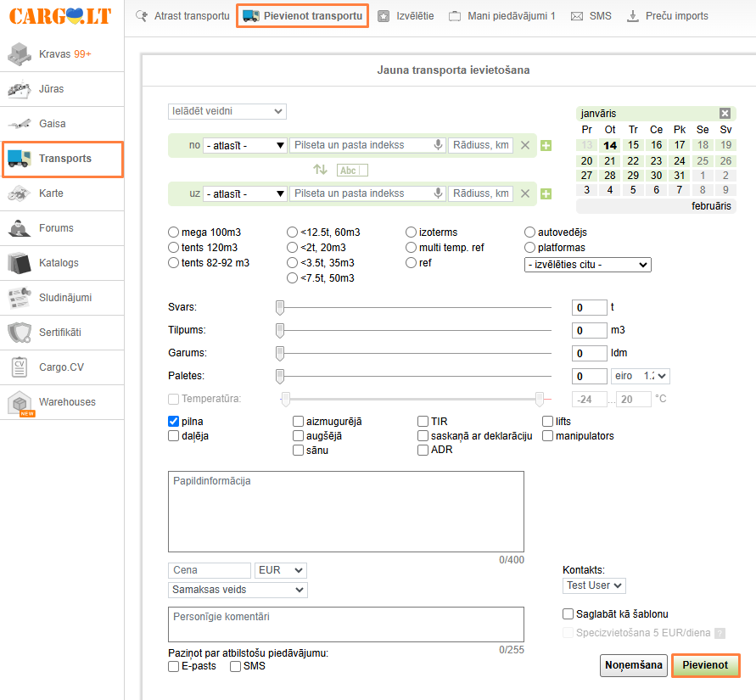
Task: Open the EUR currency dropdown
Action: (281, 571)
